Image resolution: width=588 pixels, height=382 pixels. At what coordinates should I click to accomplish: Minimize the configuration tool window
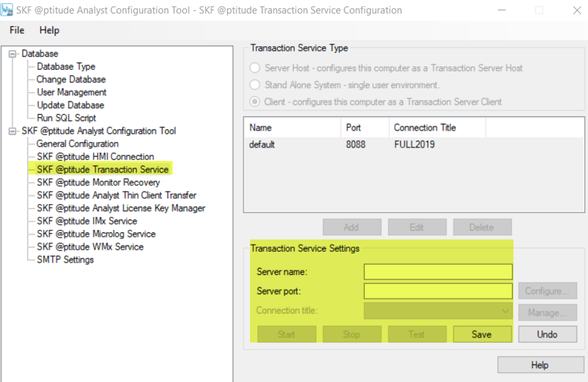tap(501, 10)
